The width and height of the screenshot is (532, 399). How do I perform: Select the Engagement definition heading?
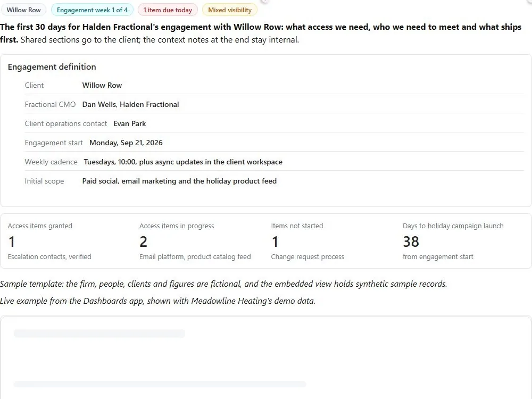click(52, 67)
